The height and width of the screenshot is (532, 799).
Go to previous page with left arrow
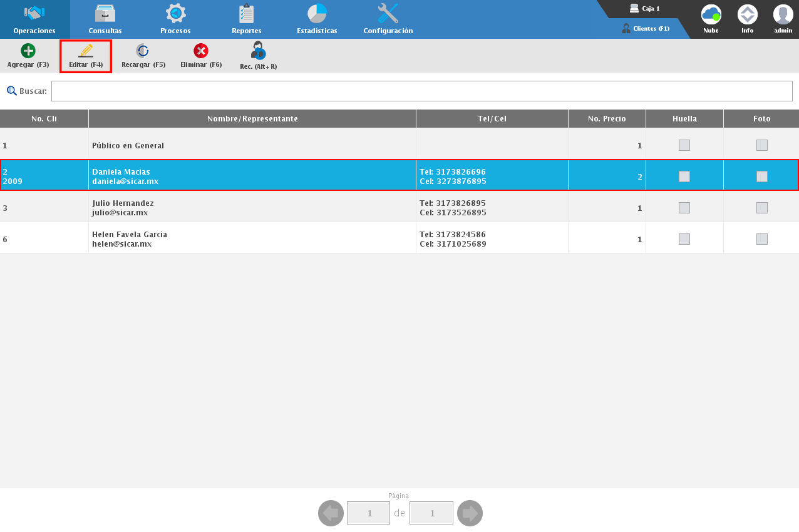(331, 513)
